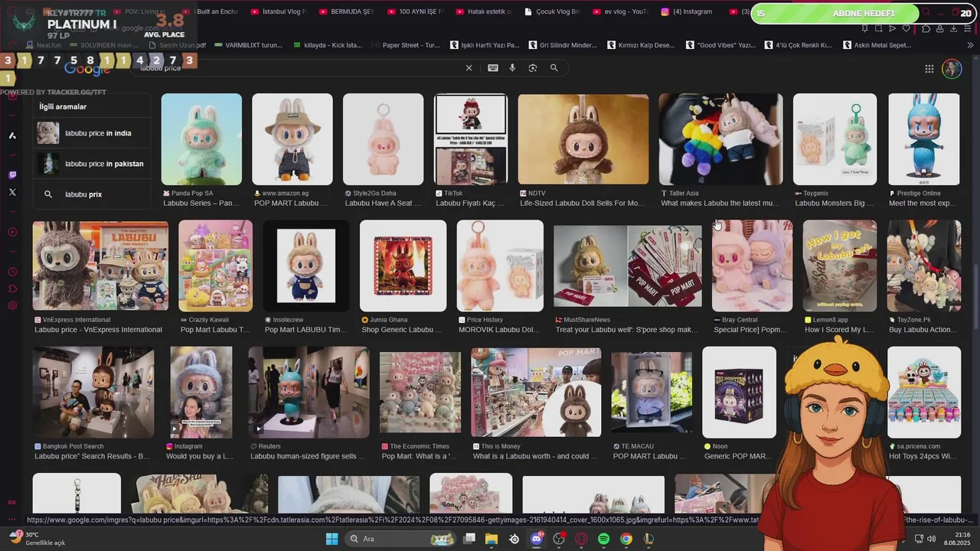This screenshot has width=980, height=551.
Task: Open the VnExpress International Labubu image
Action: coord(100,266)
